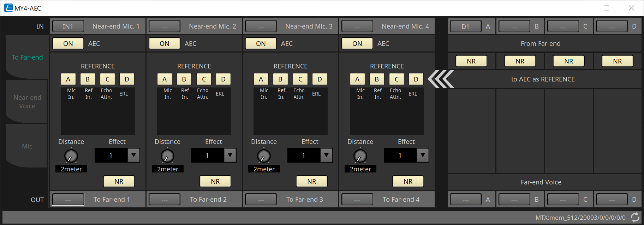Click the IN1 input patch button
Screen dimensions: 644x225
68,26
